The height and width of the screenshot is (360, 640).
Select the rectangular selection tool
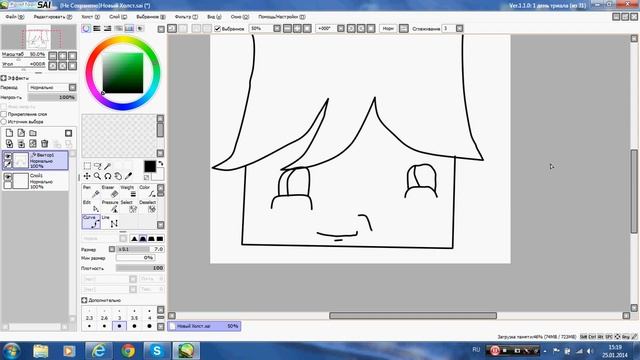(x=87, y=166)
